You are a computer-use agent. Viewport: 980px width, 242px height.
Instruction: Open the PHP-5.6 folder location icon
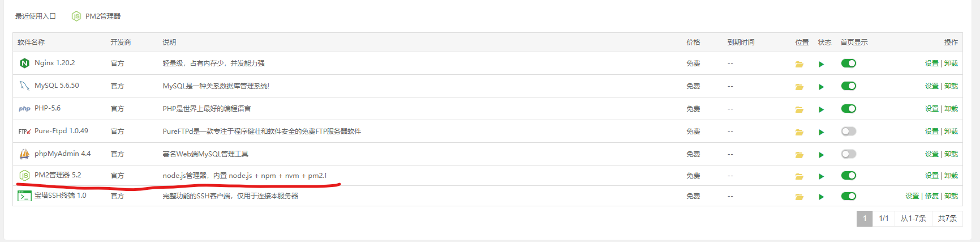[x=799, y=109]
